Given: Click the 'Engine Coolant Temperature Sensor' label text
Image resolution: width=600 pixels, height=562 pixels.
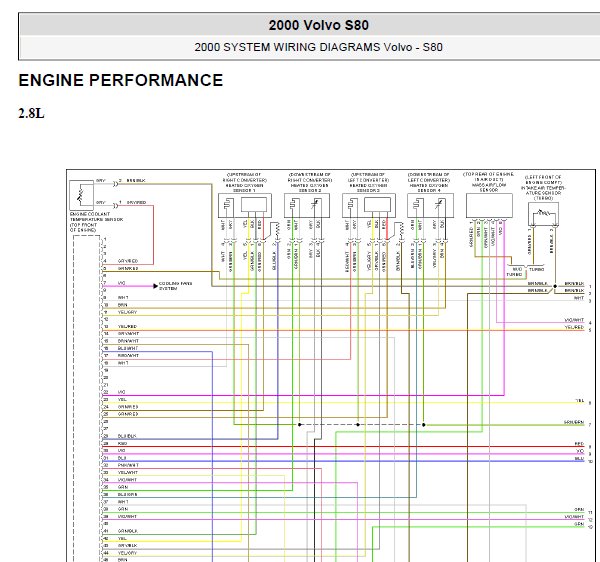Looking at the screenshot, I should click(96, 222).
